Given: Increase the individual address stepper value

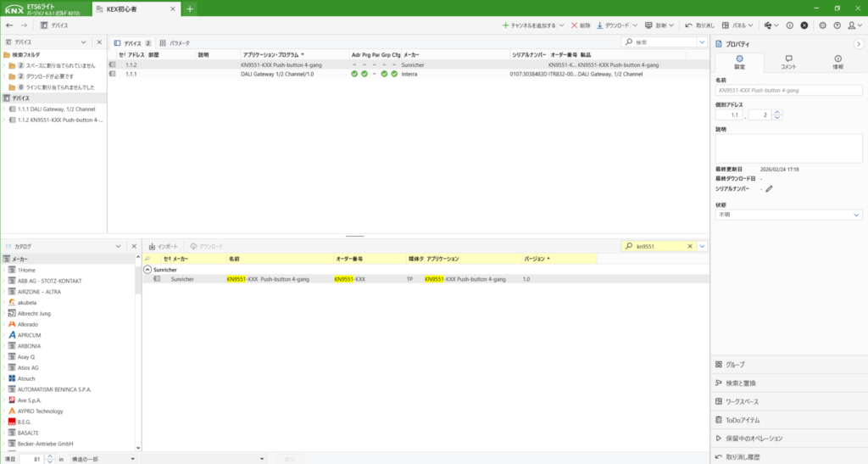Looking at the screenshot, I should click(x=778, y=112).
